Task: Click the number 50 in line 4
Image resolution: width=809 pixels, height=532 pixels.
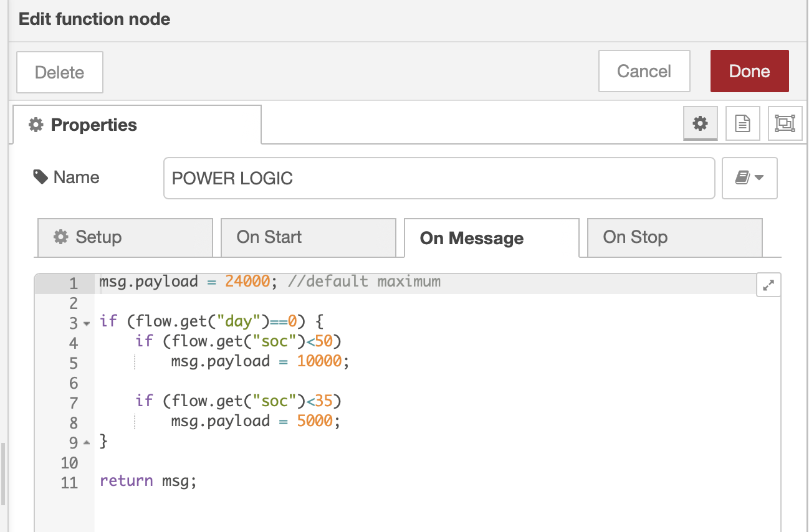Action: [x=324, y=341]
